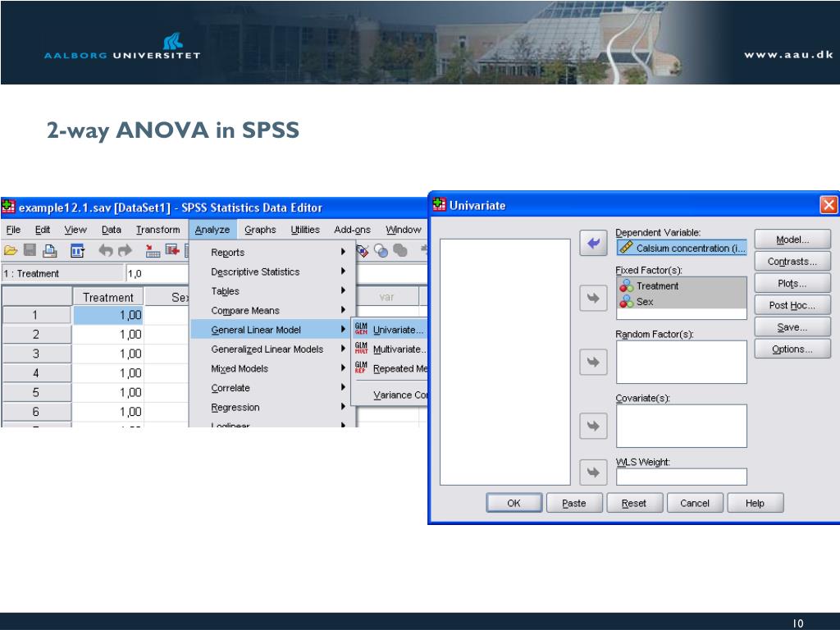Click the move-to Covariates arrow button

click(x=593, y=426)
